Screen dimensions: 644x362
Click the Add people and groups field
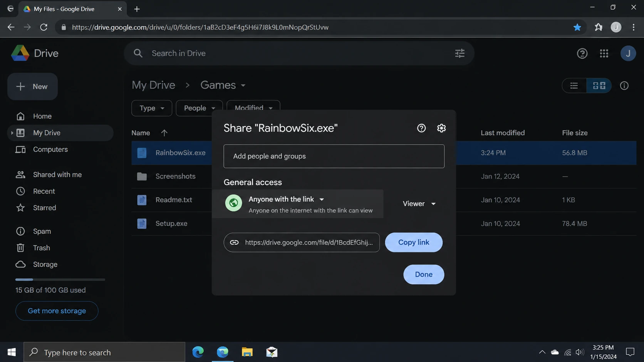(x=334, y=156)
